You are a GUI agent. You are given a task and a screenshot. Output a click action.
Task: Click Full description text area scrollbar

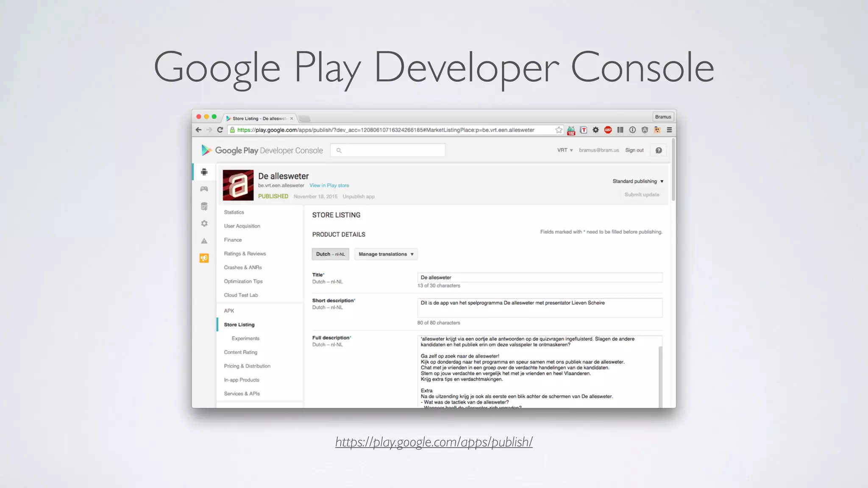point(660,377)
